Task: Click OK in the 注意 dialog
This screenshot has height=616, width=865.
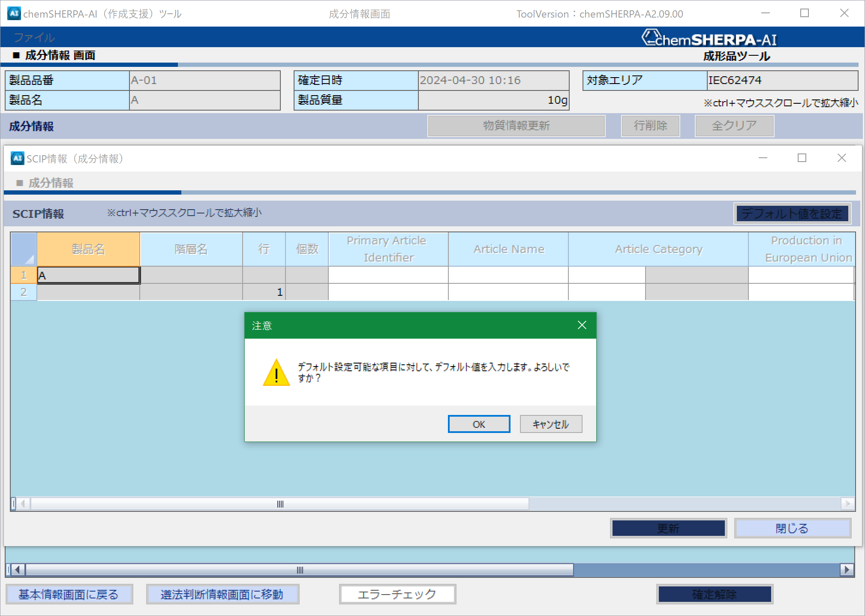Action: (x=479, y=424)
